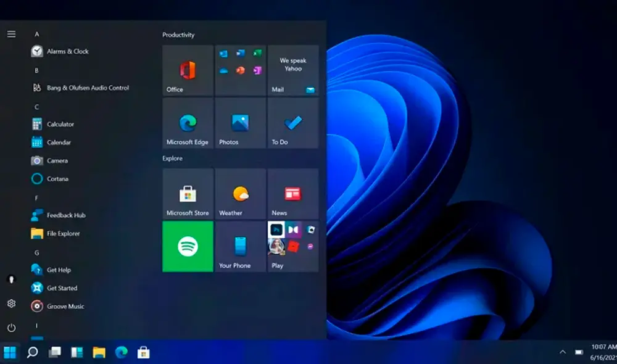617x364 pixels.
Task: Click the Power icon in the sidebar
Action: pos(11,328)
